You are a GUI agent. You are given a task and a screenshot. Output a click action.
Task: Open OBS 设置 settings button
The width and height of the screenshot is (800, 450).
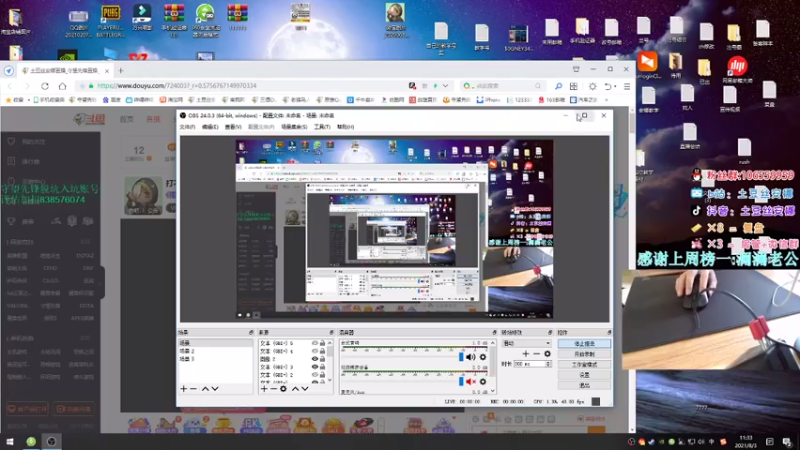pos(584,375)
